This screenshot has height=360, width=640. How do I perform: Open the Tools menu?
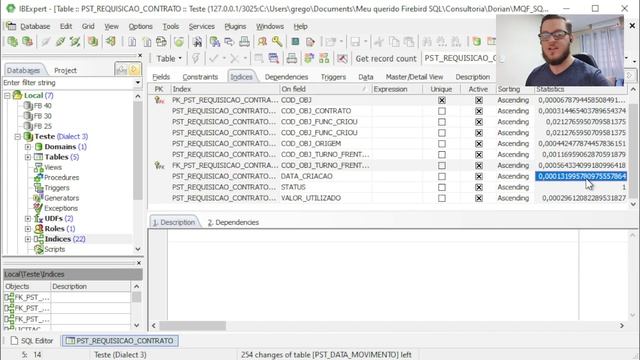pos(171,26)
